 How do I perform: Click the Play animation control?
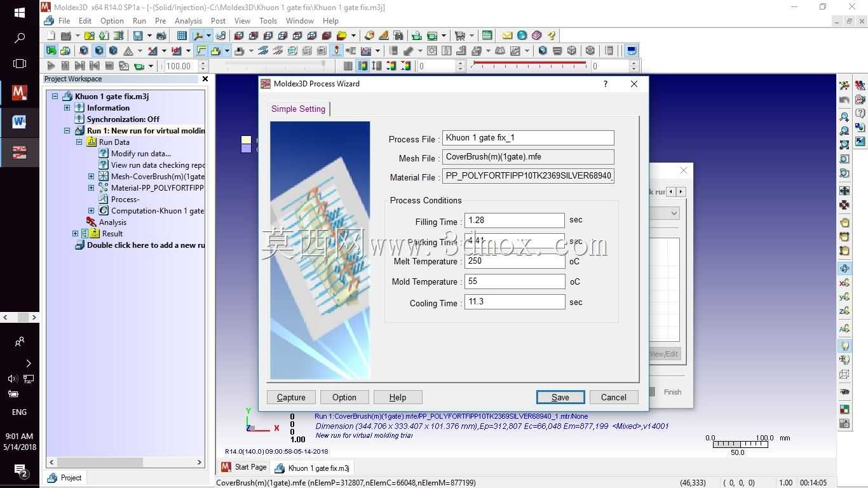pos(51,65)
